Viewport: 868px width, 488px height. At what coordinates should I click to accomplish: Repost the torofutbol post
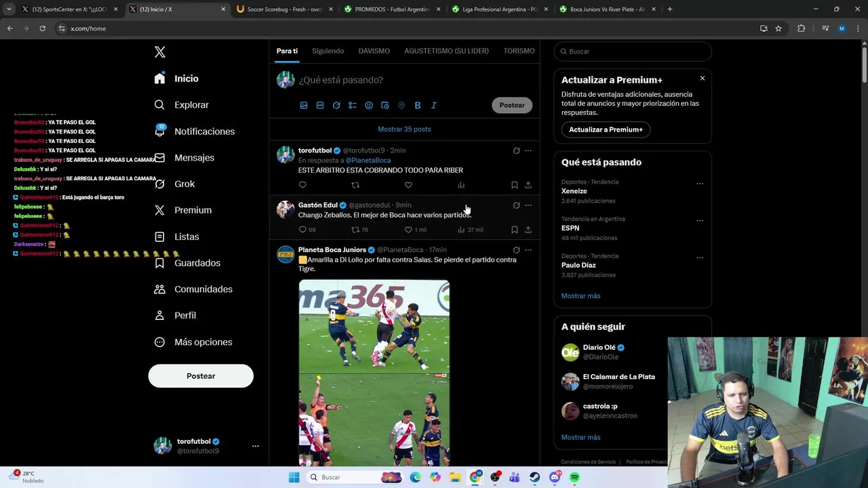coord(355,185)
